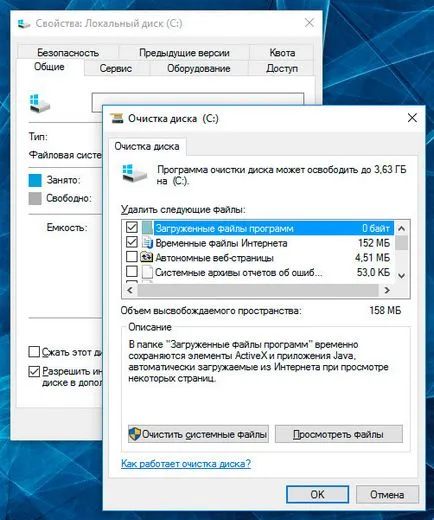Close the Очистка диска dialog

click(412, 118)
